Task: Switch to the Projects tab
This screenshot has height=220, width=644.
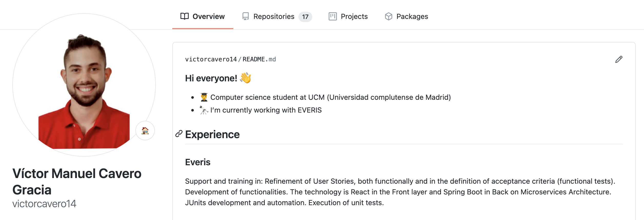Action: 348,16
